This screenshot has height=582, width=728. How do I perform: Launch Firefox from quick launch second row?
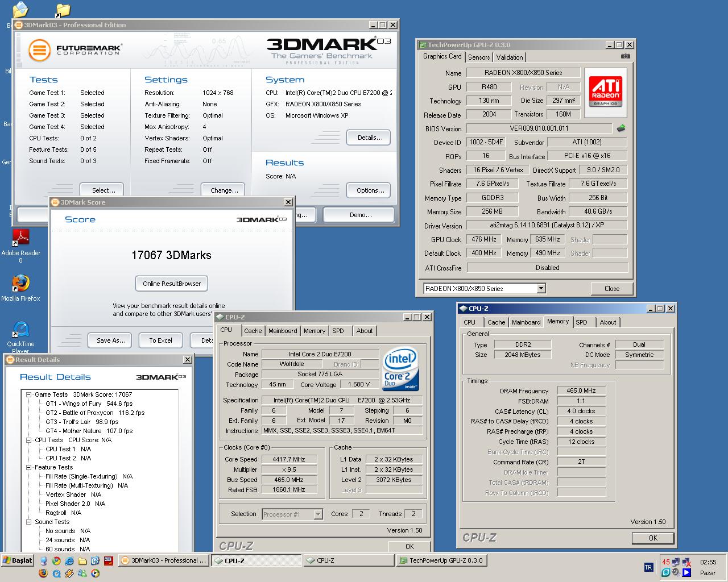43,573
